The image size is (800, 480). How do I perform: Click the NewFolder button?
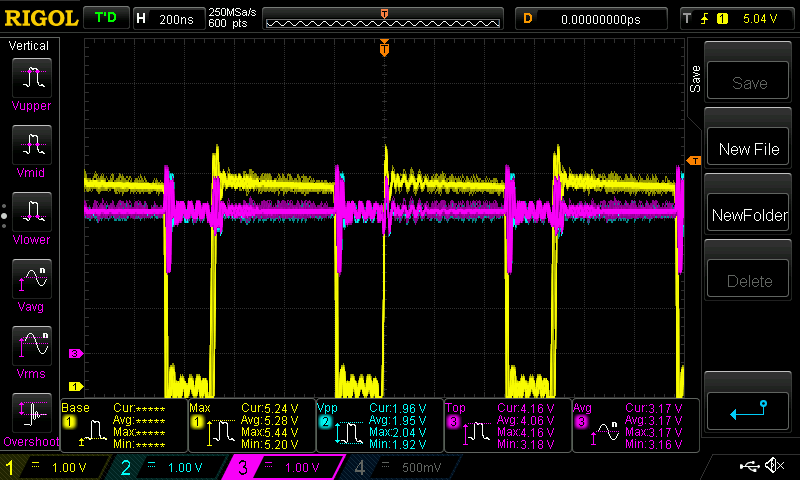pos(747,213)
